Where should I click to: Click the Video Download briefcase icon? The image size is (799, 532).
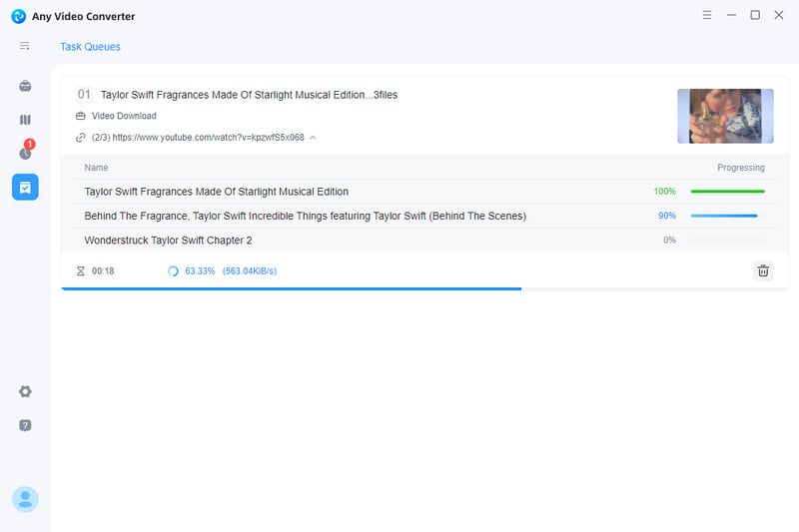pyautogui.click(x=81, y=116)
